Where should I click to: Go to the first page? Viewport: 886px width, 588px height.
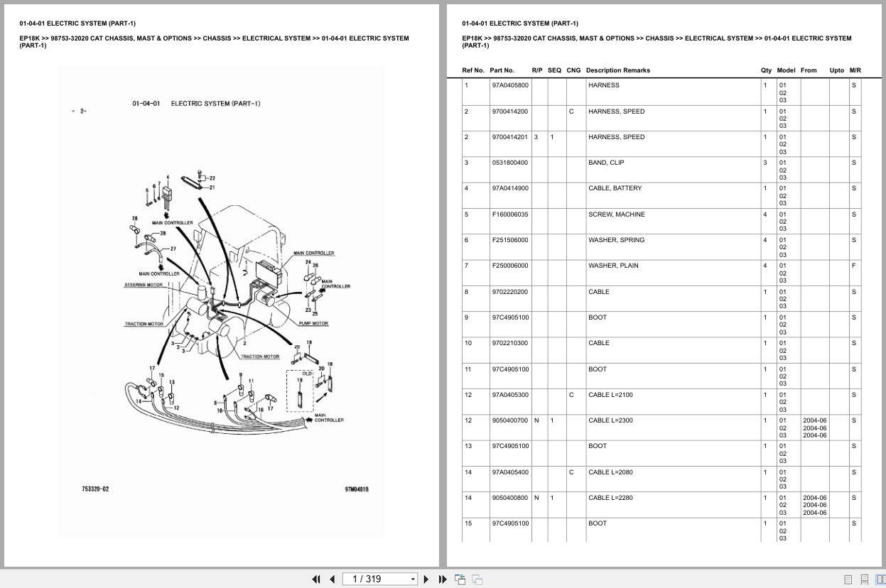[316, 579]
